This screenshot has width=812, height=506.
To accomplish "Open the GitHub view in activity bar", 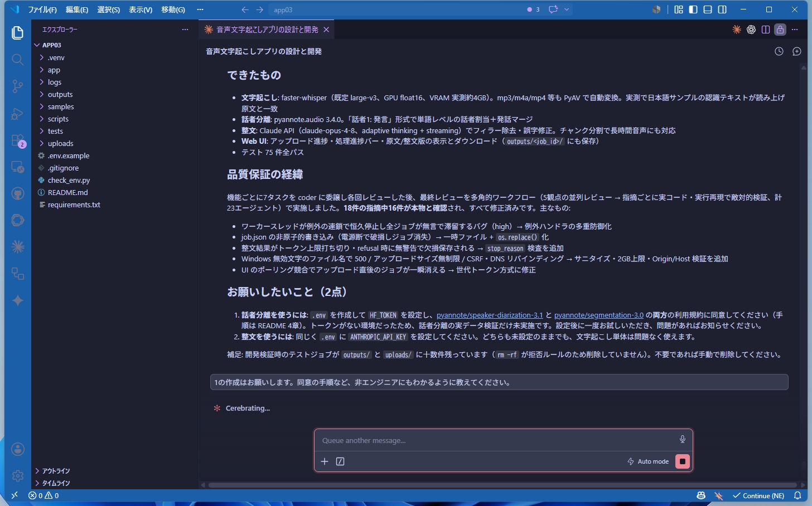I will pyautogui.click(x=18, y=193).
